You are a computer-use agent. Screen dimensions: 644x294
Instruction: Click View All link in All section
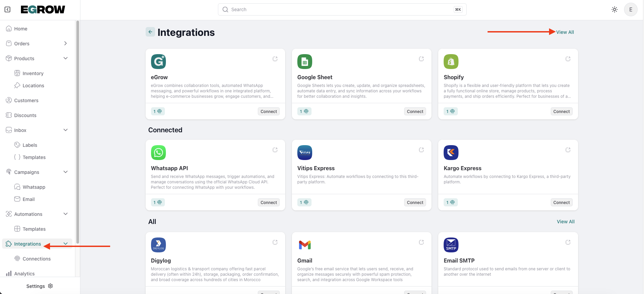coord(566,222)
